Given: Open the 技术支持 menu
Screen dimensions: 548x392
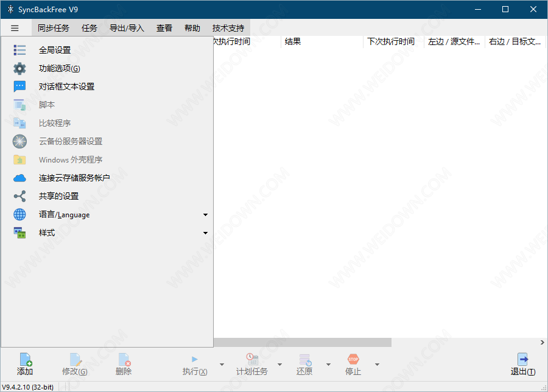Looking at the screenshot, I should pyautogui.click(x=228, y=28).
